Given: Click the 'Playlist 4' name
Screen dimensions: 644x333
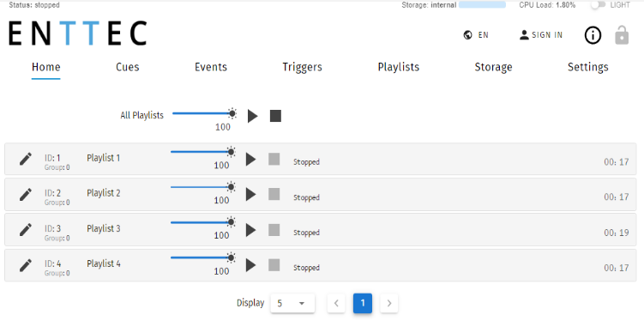Looking at the screenshot, I should point(104,264).
